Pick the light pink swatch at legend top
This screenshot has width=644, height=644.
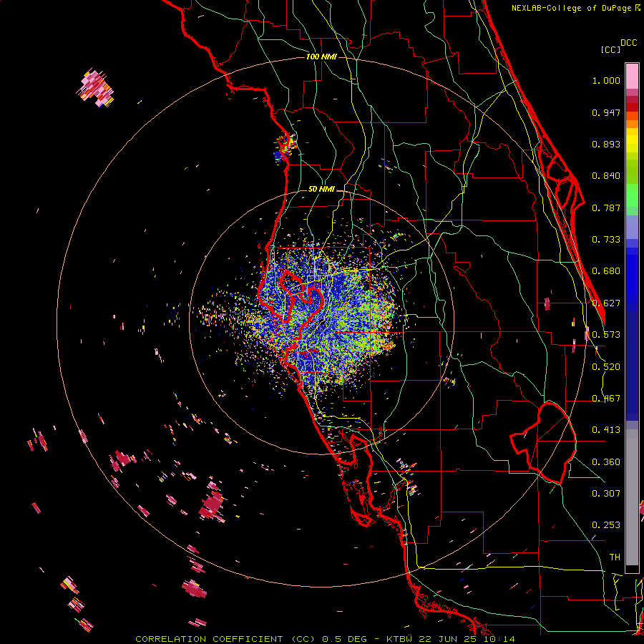pyautogui.click(x=632, y=76)
